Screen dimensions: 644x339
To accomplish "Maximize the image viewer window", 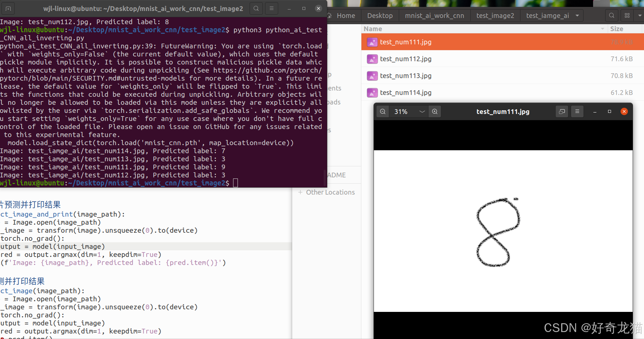I will (x=610, y=111).
